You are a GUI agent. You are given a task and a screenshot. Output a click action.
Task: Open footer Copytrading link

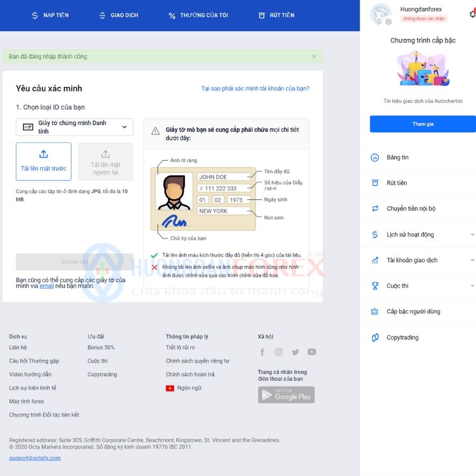click(102, 374)
